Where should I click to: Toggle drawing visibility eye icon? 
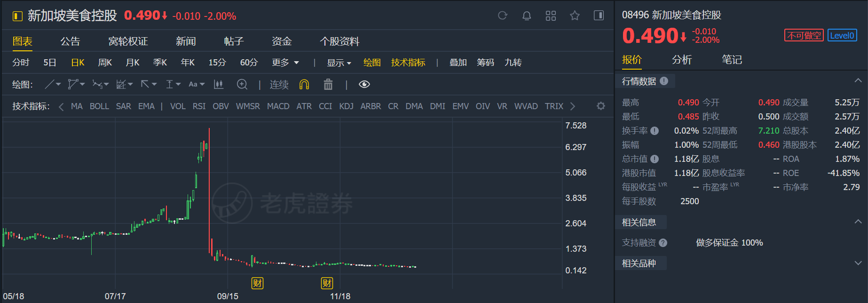(x=364, y=84)
